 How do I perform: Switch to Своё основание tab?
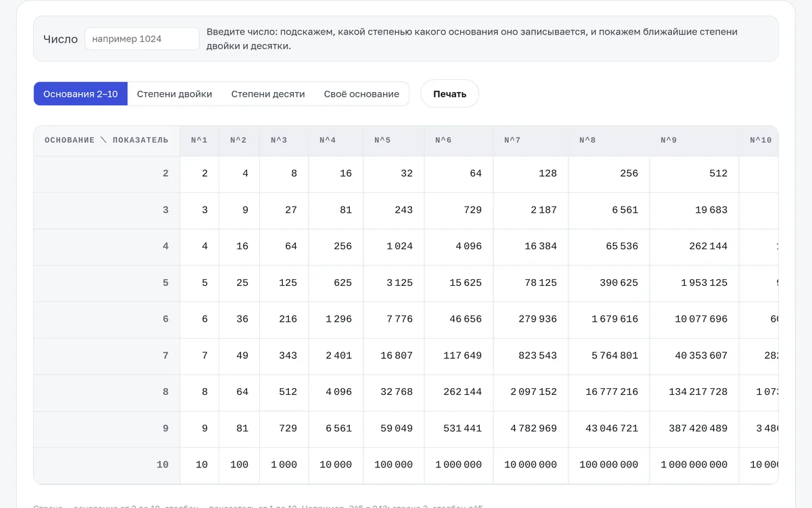361,94
